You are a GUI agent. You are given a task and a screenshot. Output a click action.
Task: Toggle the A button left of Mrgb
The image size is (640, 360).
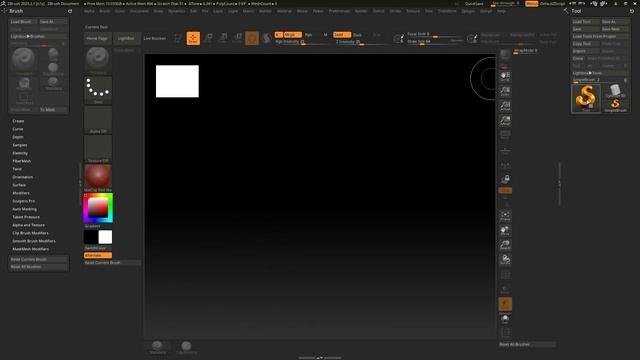(279, 35)
